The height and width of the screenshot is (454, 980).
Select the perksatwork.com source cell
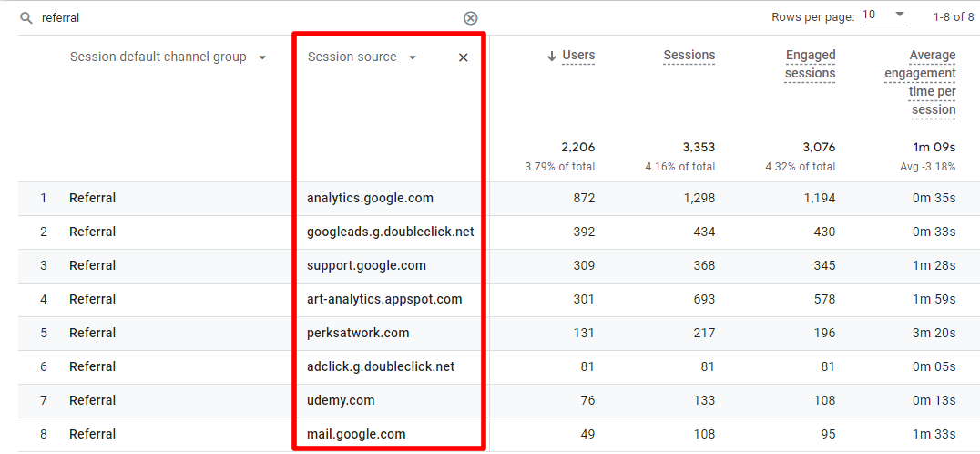pos(358,334)
